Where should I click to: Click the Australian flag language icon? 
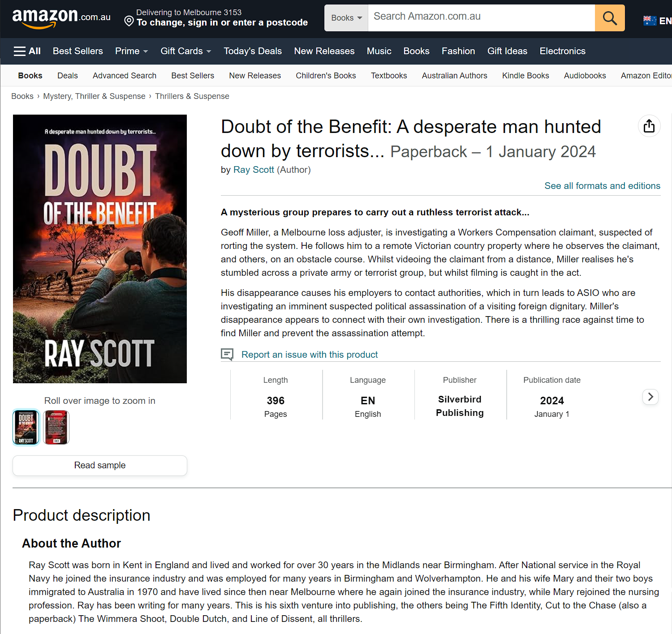click(650, 21)
